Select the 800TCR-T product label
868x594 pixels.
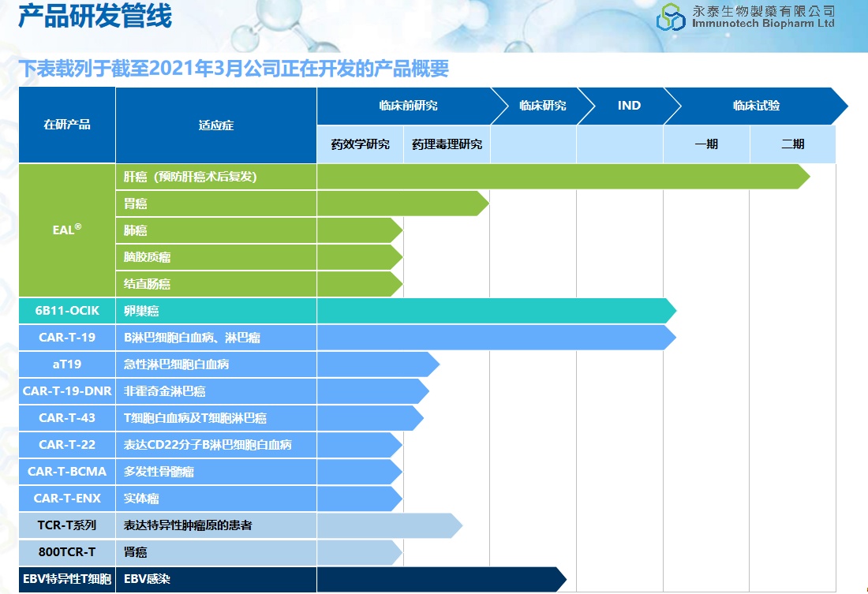coord(67,552)
